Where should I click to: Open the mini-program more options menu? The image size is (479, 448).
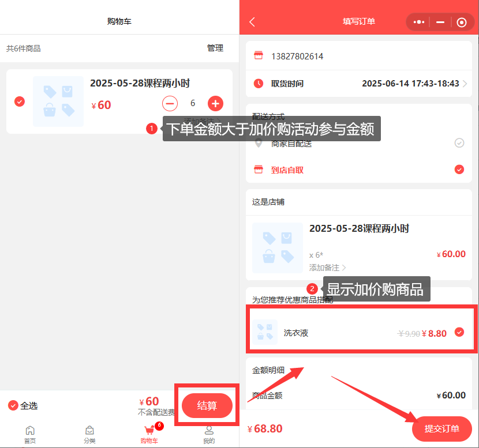pos(419,22)
